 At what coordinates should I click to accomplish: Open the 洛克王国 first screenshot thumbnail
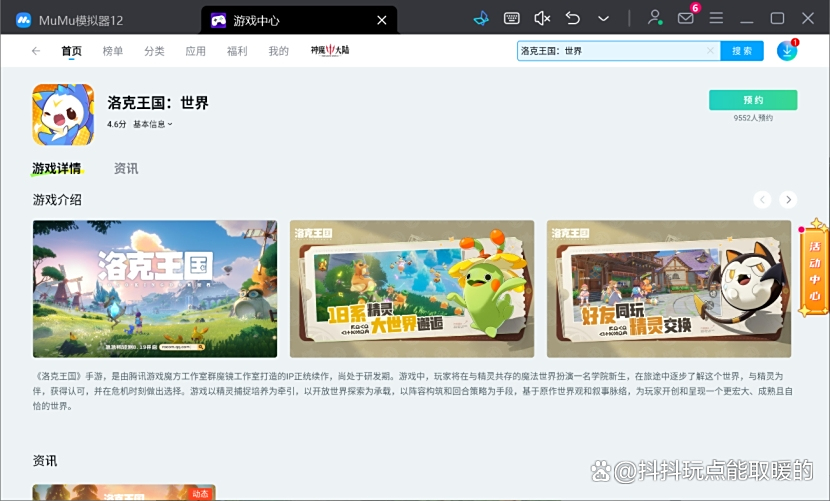(x=155, y=289)
